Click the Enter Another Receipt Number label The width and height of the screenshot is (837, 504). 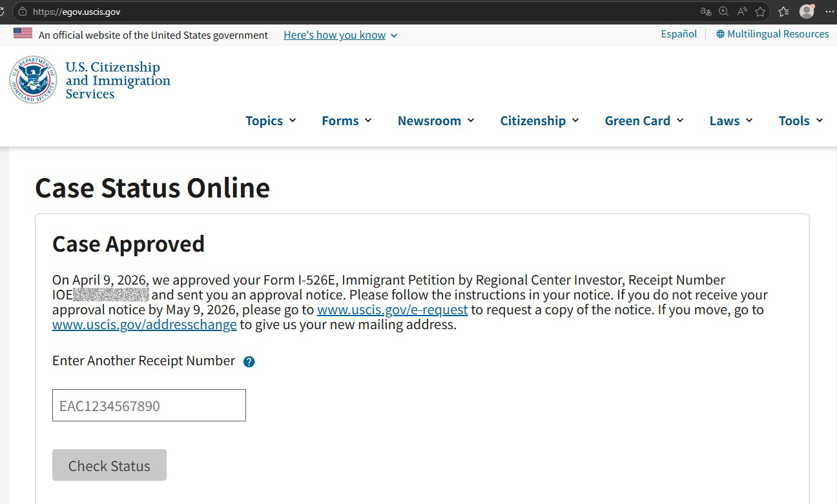pyautogui.click(x=143, y=361)
